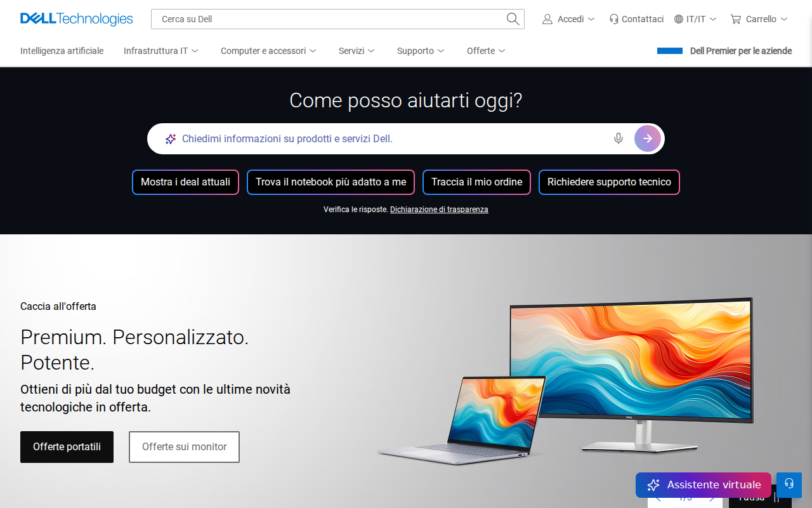Click the sparkle icon in the AI prompt
Image resolution: width=812 pixels, height=508 pixels.
click(171, 139)
